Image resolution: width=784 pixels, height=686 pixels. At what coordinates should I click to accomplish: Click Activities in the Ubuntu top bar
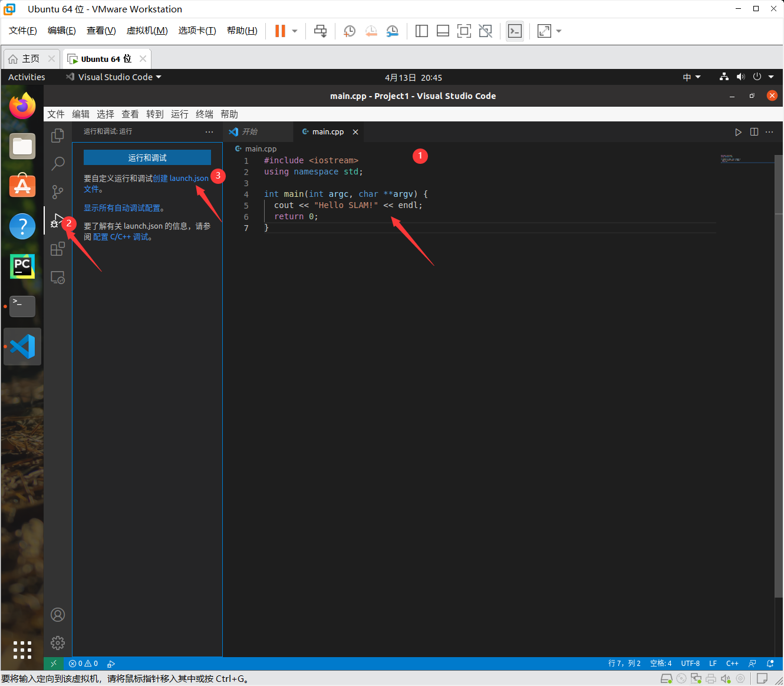point(27,77)
